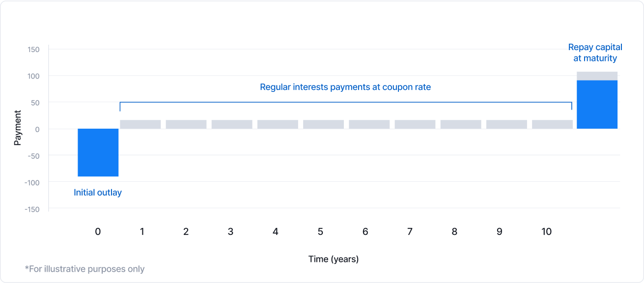
Task: Click the For illustrative purposes only footnote
Action: [x=84, y=269]
